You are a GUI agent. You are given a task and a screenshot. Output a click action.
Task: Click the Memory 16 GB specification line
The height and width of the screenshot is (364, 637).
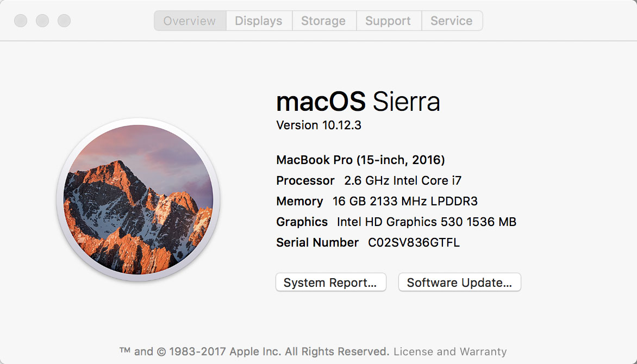377,202
